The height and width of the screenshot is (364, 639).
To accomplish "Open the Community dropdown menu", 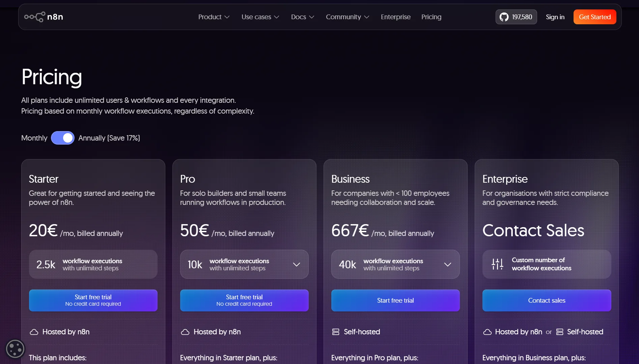I will click(x=347, y=17).
